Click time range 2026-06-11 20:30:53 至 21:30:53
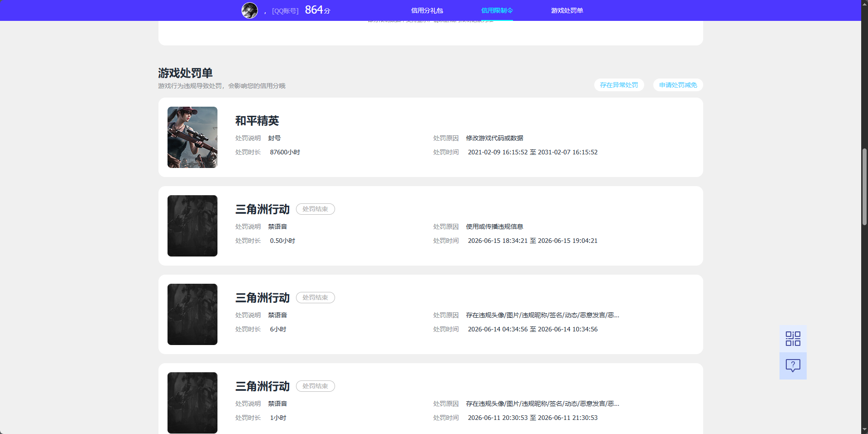The image size is (868, 434). pyautogui.click(x=533, y=418)
